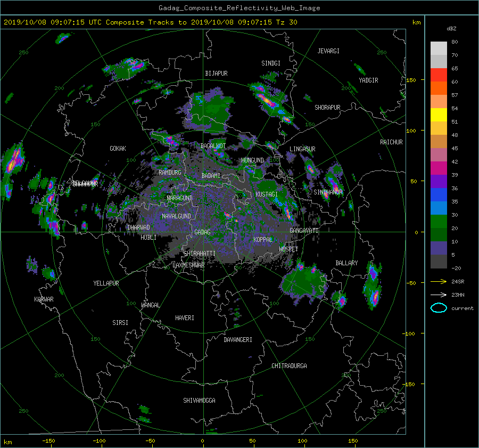Click the BAGALKOT city label

(213, 146)
